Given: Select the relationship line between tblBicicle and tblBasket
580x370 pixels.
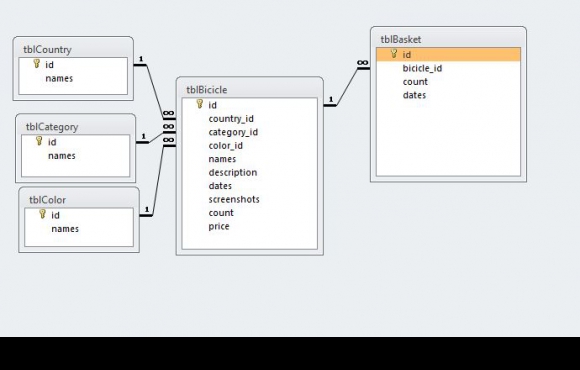Looking at the screenshot, I should 347,87.
